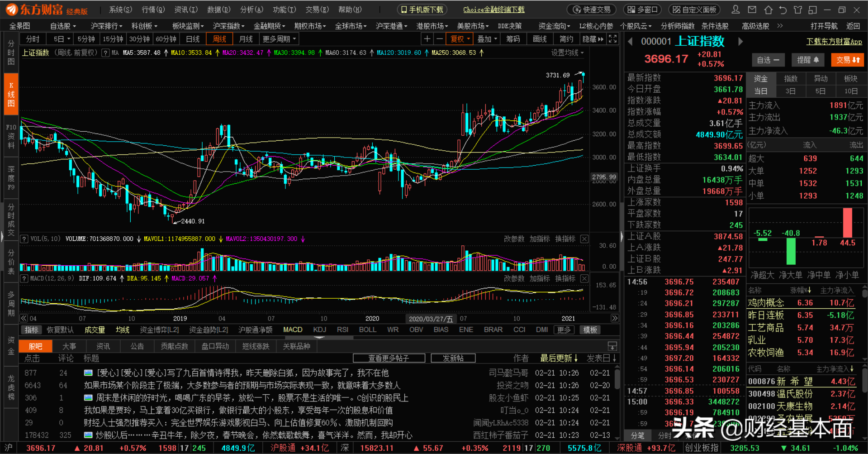Select 10日 capital flow period
868x454 pixels.
pos(851,91)
